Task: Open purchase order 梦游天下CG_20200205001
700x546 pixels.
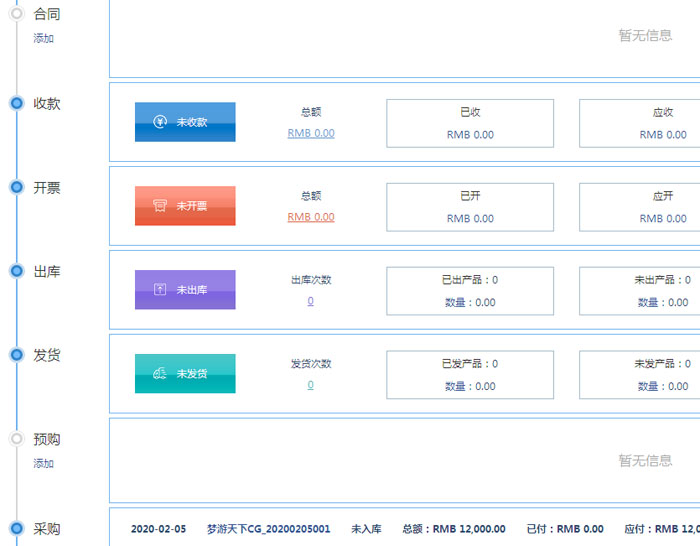Action: [x=268, y=529]
